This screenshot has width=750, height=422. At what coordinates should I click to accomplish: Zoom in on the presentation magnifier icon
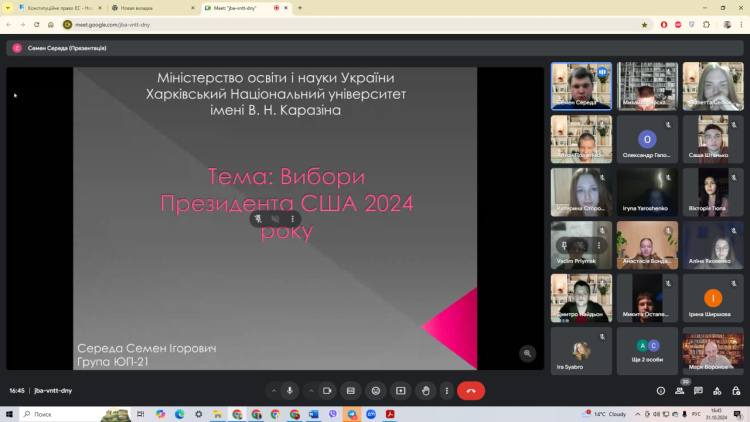click(528, 354)
